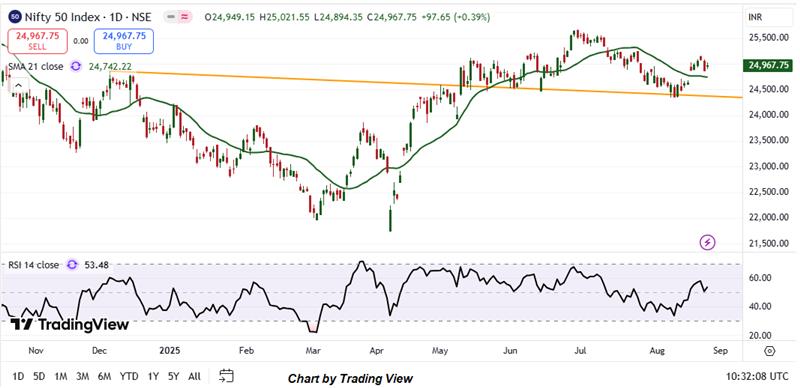This screenshot has width=800, height=388.
Task: Click the INR currency label
Action: coord(755,17)
